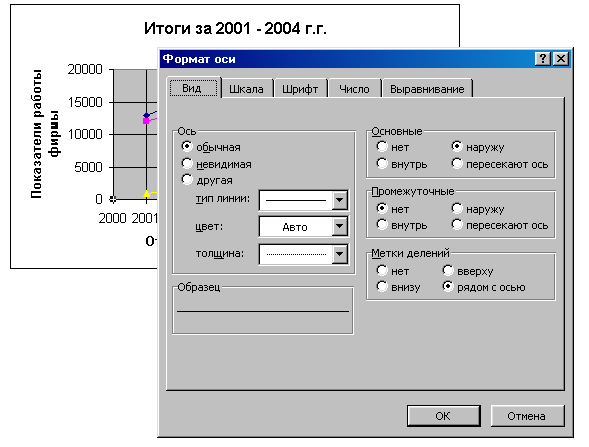
Task: Click the 2000 category axis label
Action: click(112, 218)
